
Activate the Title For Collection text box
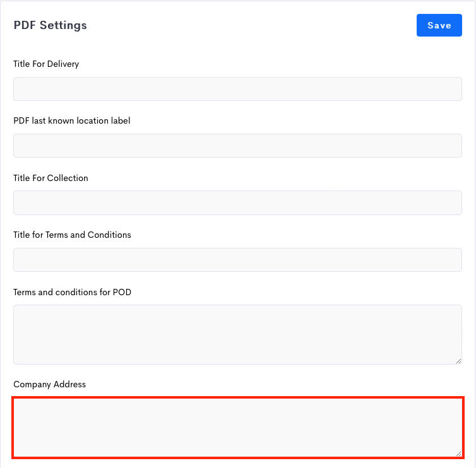tap(238, 202)
